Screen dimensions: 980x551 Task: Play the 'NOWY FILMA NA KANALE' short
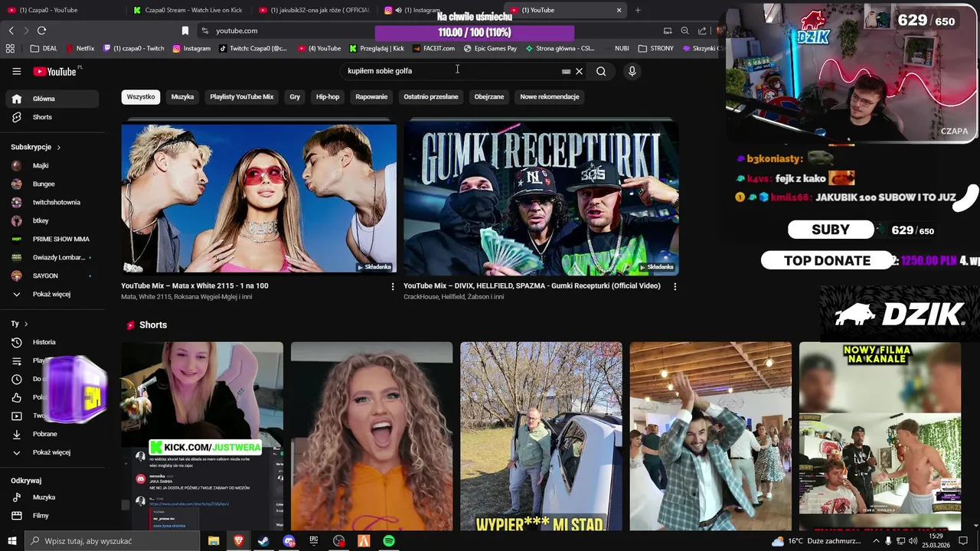pos(880,436)
